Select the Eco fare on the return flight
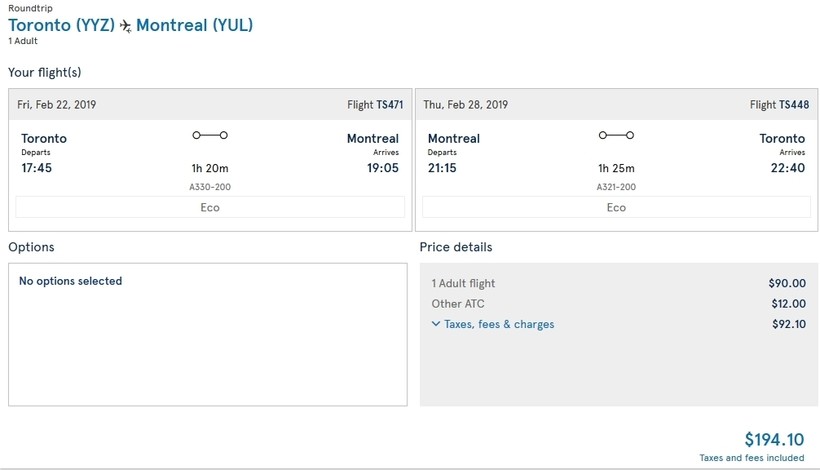820x470 pixels. coord(616,207)
